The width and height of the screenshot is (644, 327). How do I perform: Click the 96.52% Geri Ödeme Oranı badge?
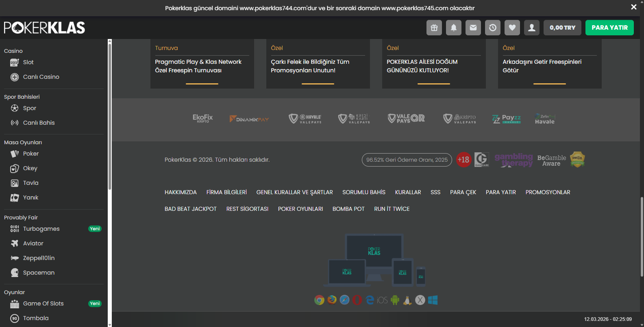click(407, 160)
